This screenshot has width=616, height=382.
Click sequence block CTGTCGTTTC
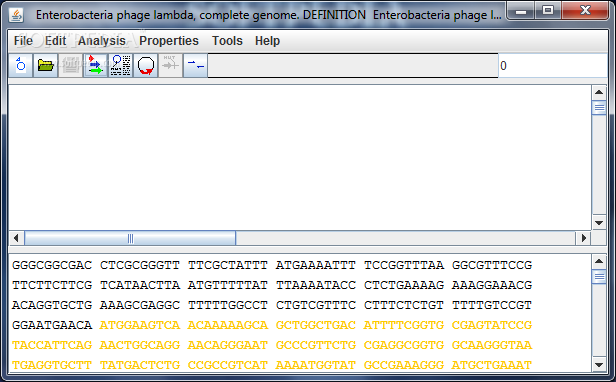(x=316, y=305)
